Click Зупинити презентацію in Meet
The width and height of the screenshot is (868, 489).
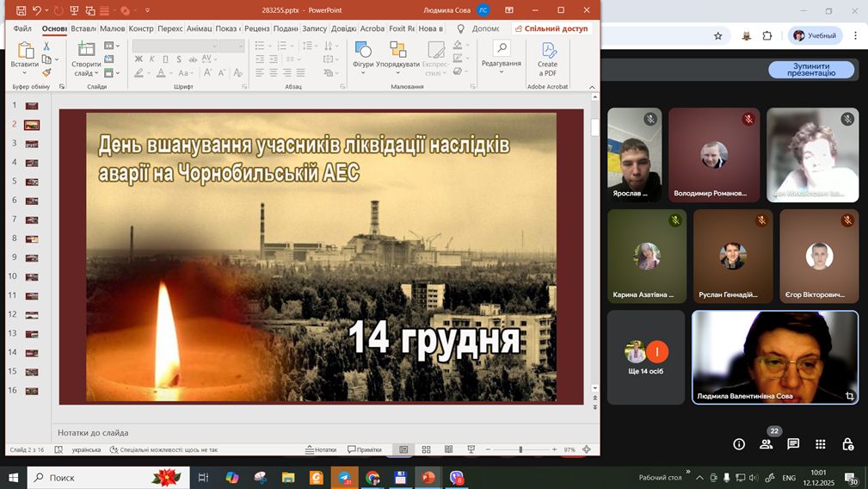tap(811, 69)
